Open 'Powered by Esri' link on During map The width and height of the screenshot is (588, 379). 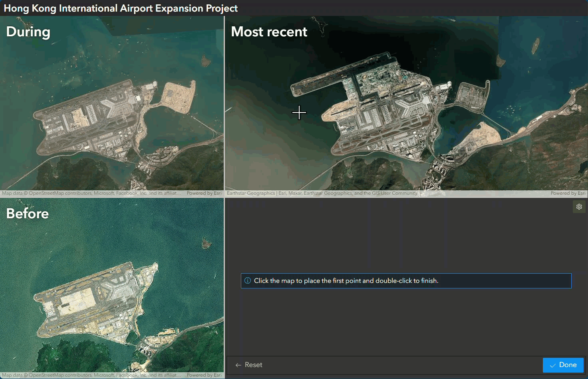click(204, 193)
